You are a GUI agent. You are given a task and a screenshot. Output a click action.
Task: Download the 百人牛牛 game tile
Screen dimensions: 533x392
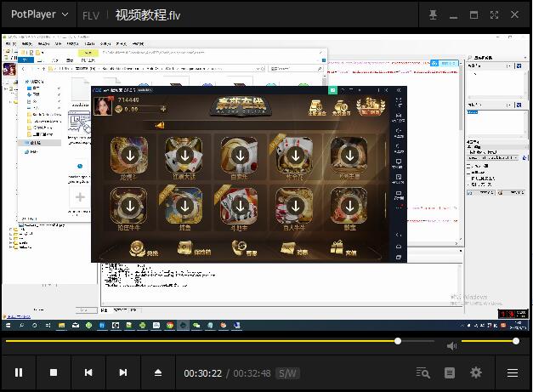295,206
